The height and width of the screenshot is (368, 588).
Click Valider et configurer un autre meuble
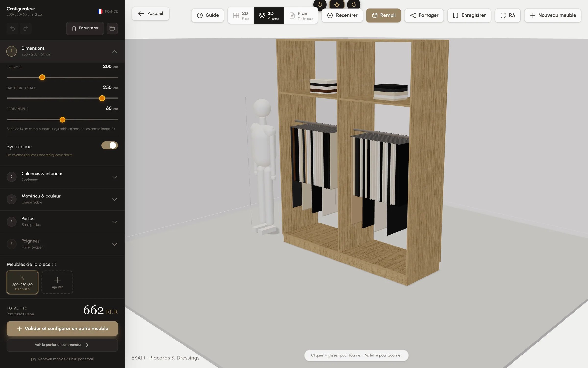click(x=62, y=329)
